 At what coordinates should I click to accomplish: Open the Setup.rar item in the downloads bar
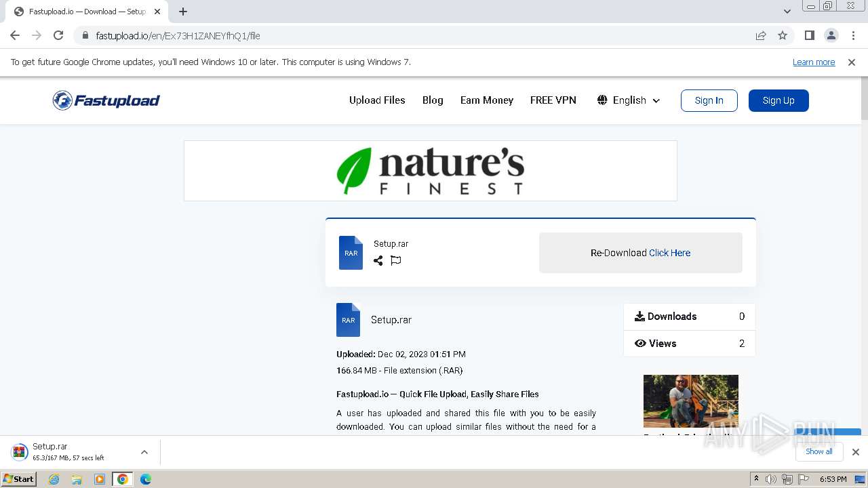(68, 452)
